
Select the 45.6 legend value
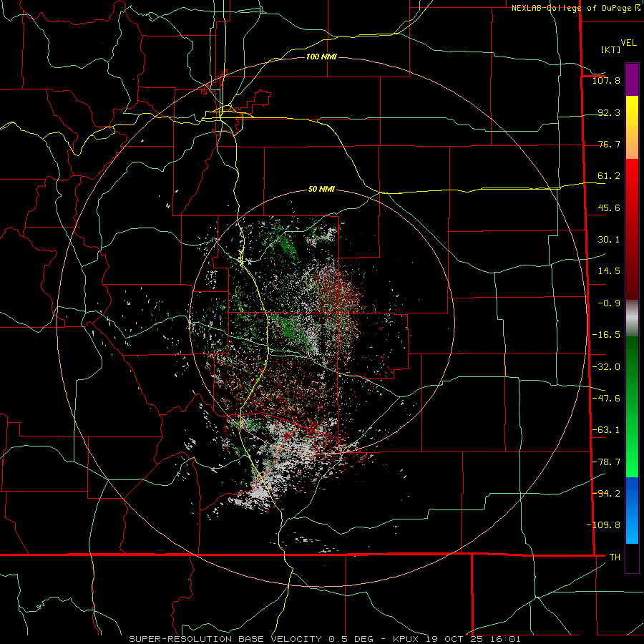[x=609, y=208]
